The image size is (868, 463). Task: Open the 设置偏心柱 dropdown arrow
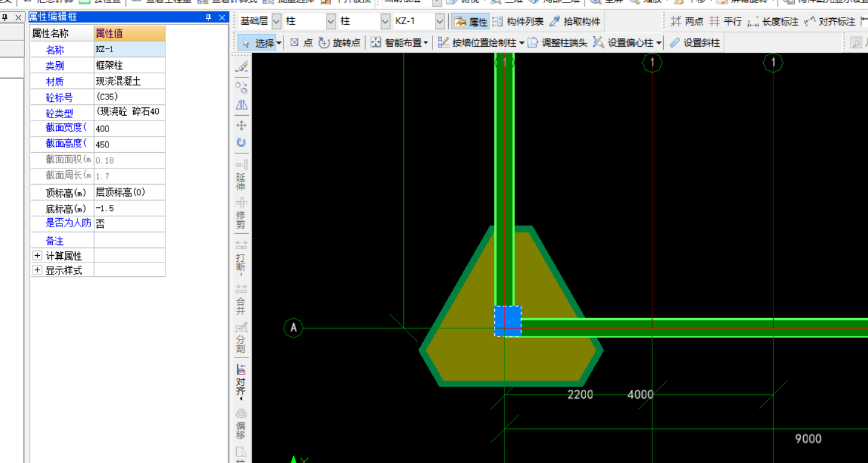[x=658, y=43]
